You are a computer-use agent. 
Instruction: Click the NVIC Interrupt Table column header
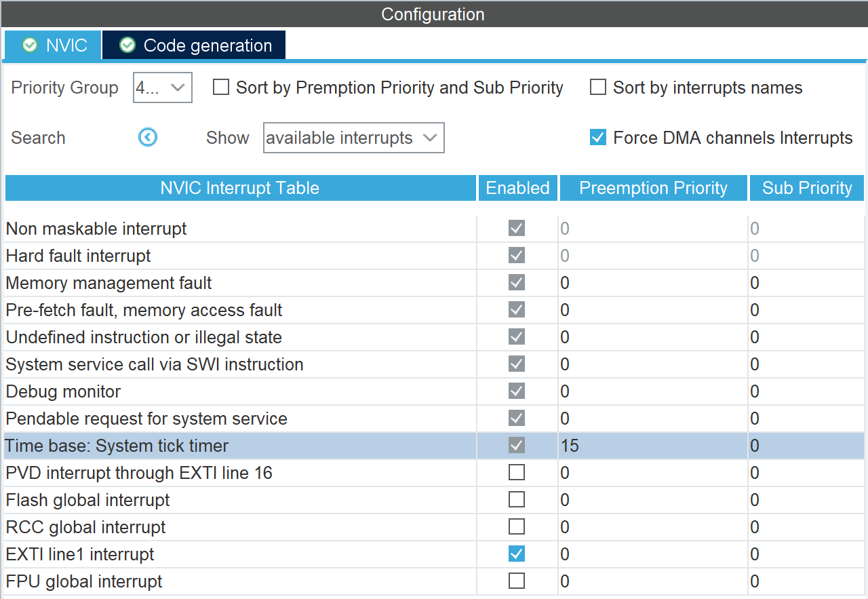pos(240,188)
